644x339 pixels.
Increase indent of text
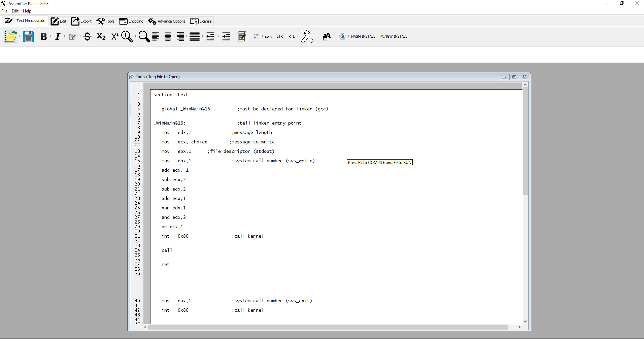pyautogui.click(x=226, y=36)
